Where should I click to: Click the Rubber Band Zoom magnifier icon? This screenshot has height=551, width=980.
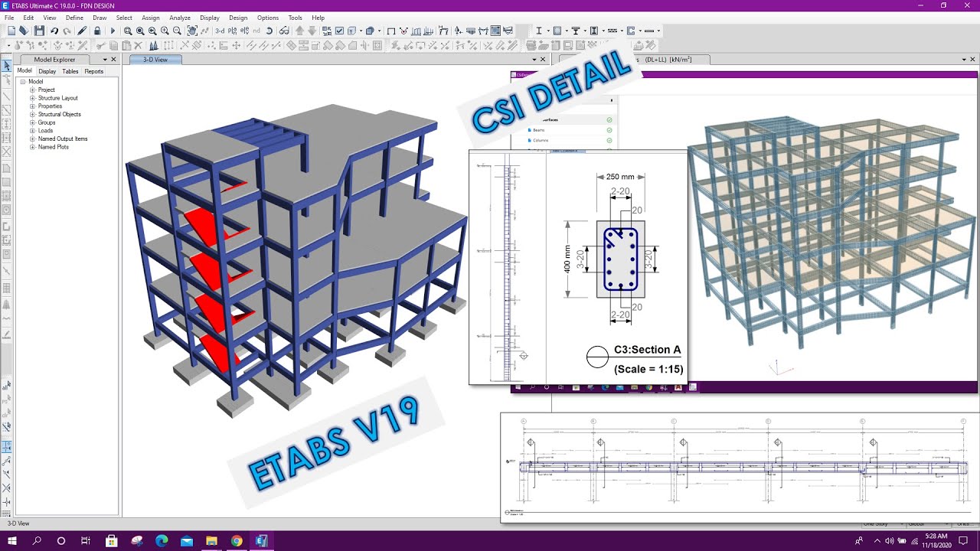[x=128, y=31]
